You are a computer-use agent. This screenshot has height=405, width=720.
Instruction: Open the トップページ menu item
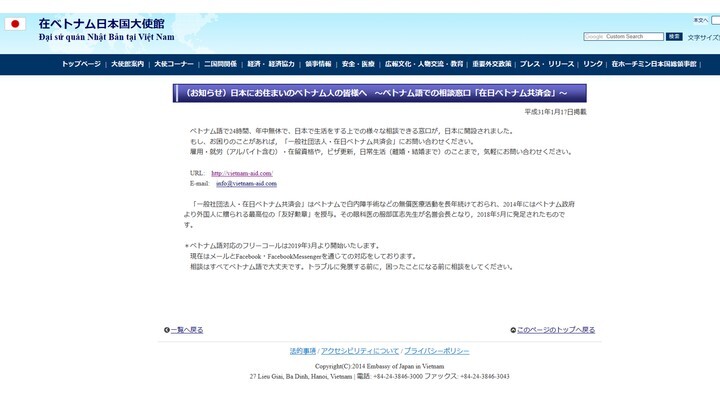[81, 64]
